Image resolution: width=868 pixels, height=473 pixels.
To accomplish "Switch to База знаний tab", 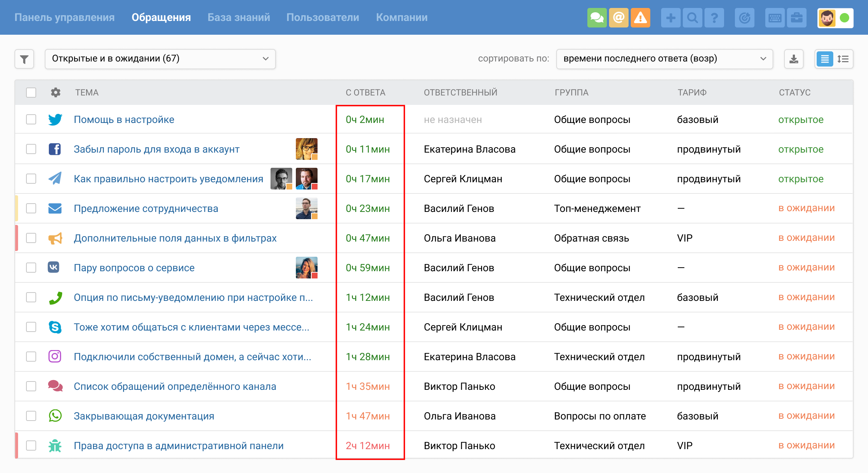I will coord(239,17).
